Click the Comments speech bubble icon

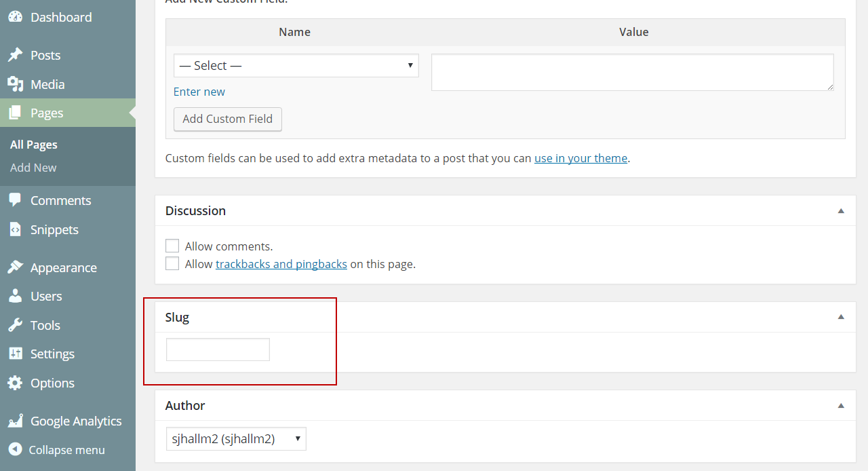[x=15, y=200]
